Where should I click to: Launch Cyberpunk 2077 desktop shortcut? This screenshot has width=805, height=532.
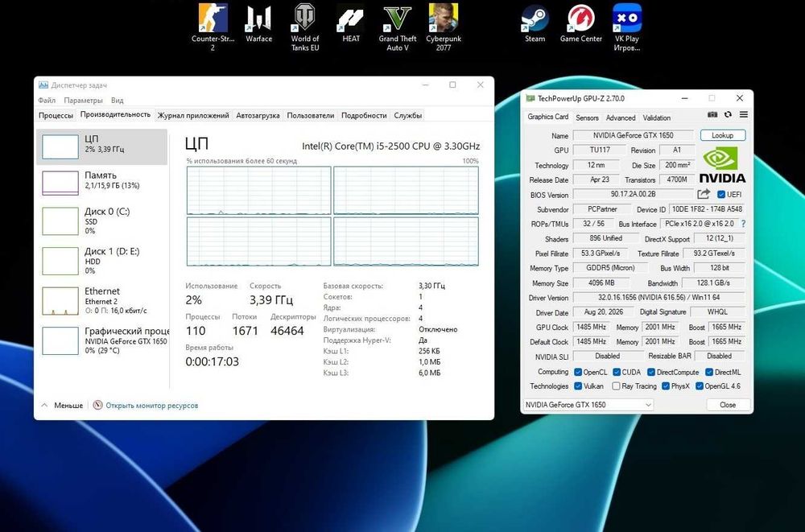(x=444, y=27)
